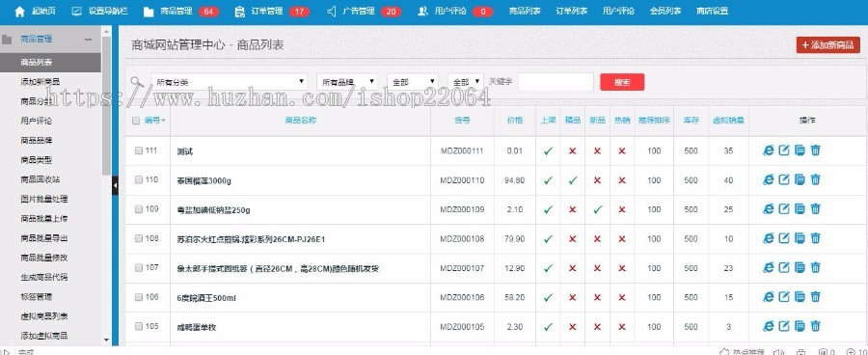Open 会员列表 in the top bar
Viewport: 868px width, 355px height.
click(665, 11)
